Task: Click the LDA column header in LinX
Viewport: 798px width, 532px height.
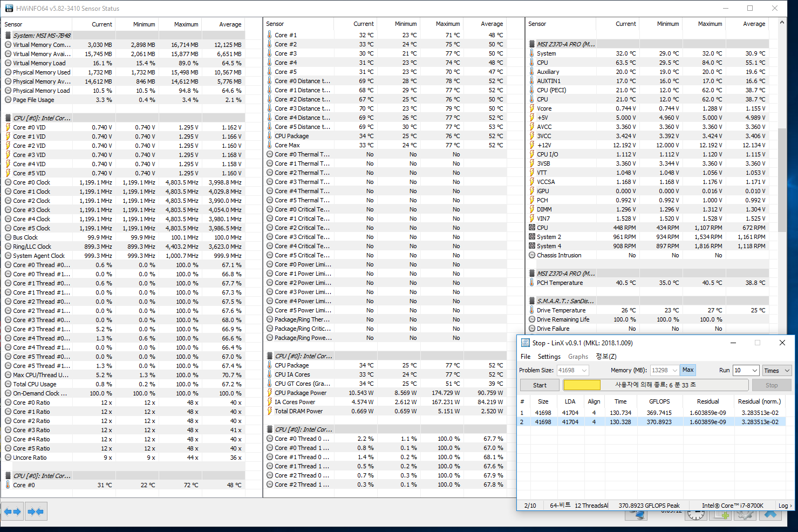Action: pos(570,401)
